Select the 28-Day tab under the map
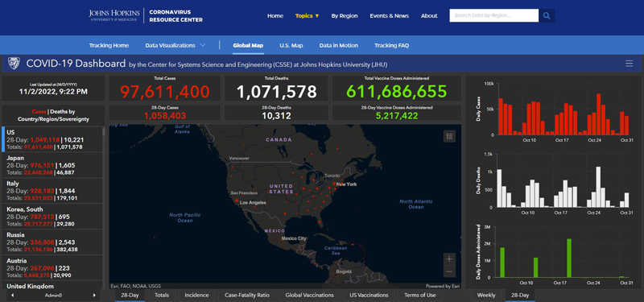The height and width of the screenshot is (302, 644). 130,295
